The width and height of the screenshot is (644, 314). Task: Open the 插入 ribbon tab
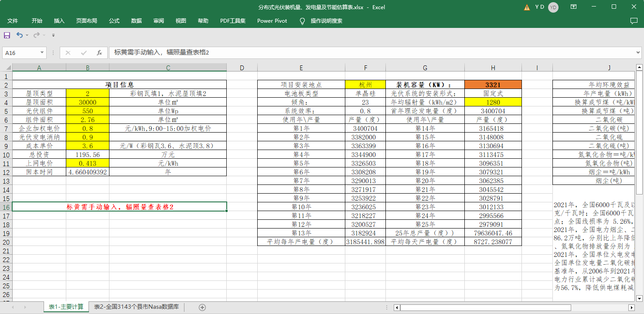59,21
